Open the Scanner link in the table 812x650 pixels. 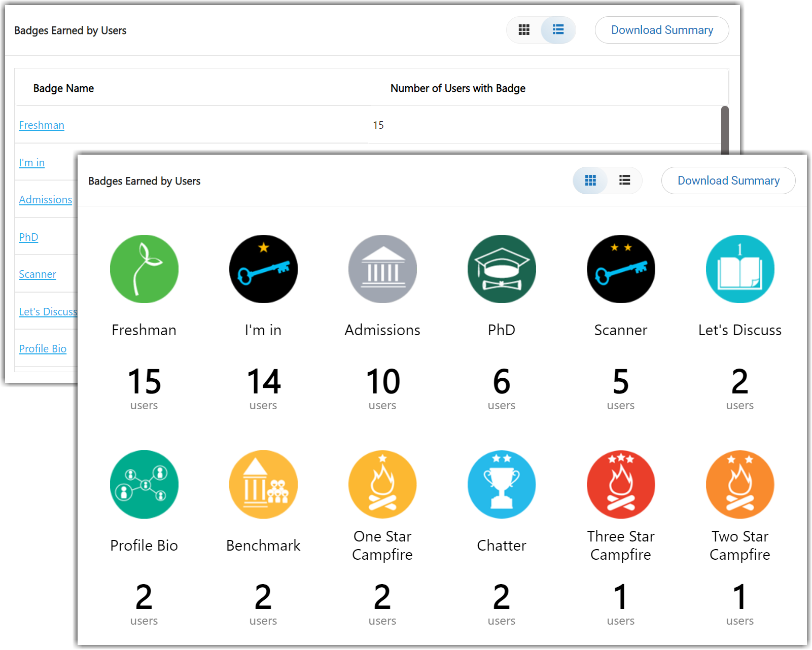tap(38, 274)
